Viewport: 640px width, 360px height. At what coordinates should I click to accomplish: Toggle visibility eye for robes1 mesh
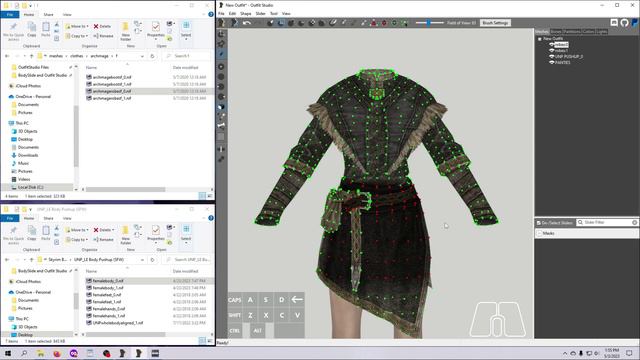pyautogui.click(x=551, y=51)
